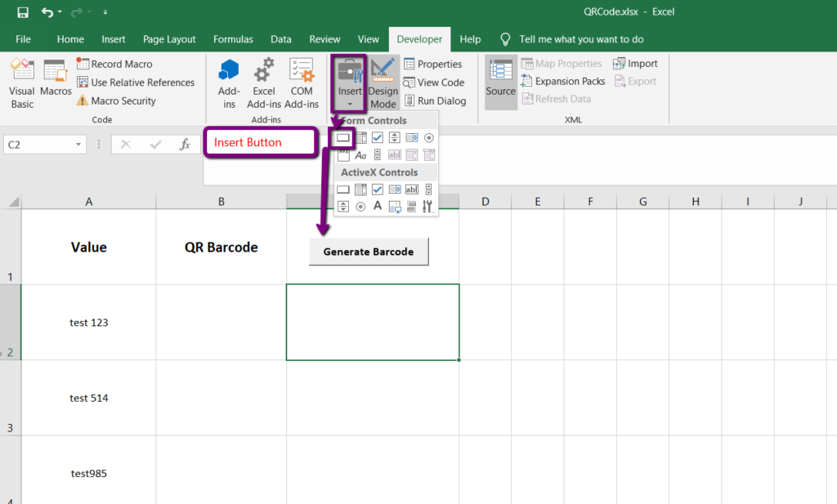
Task: Click the Generate Barcode button
Action: pos(369,252)
